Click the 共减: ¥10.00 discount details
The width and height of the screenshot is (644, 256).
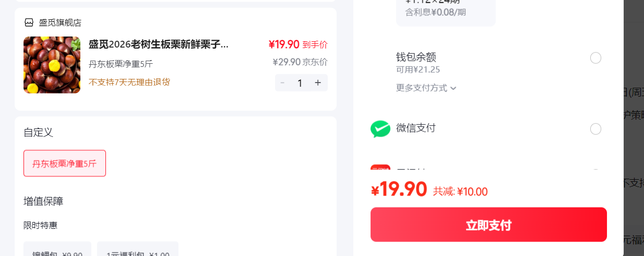460,192
